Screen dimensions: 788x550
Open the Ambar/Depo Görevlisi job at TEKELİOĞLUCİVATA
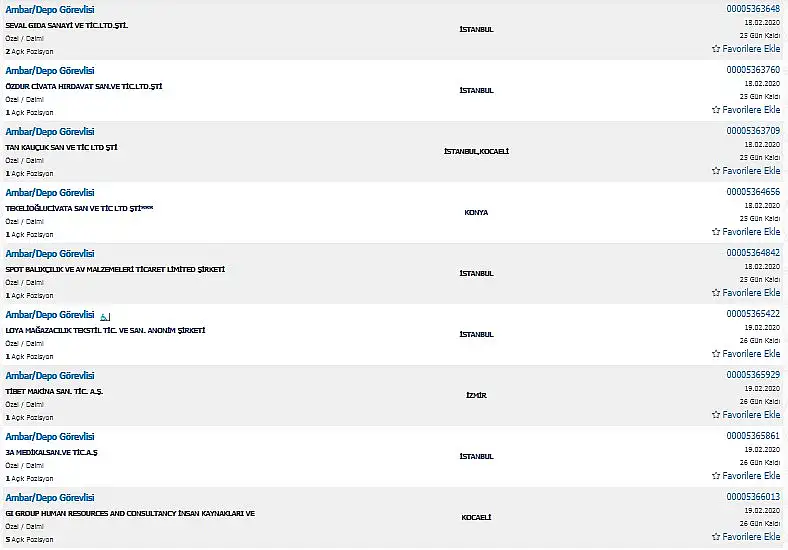click(50, 193)
